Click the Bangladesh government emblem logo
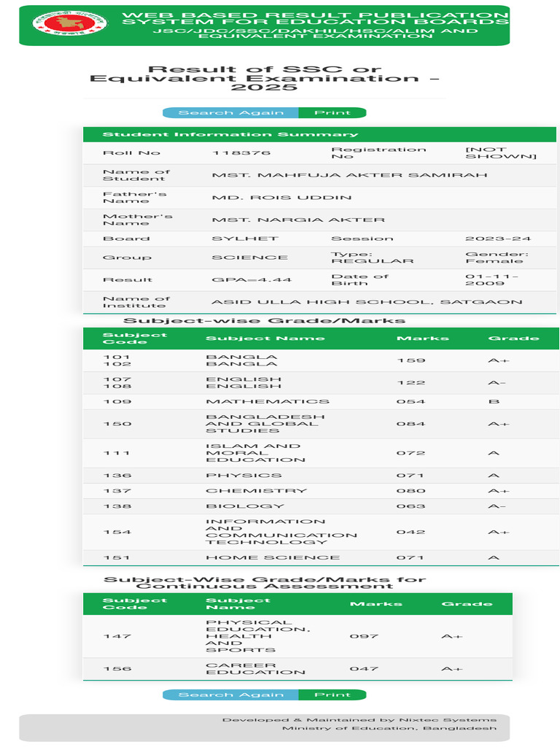The image size is (560, 747). (70, 23)
